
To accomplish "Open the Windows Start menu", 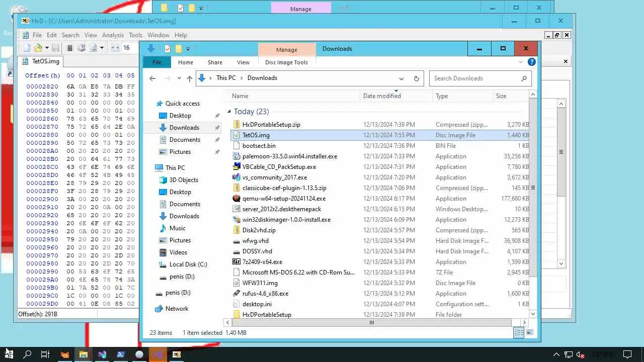I will (x=9, y=354).
